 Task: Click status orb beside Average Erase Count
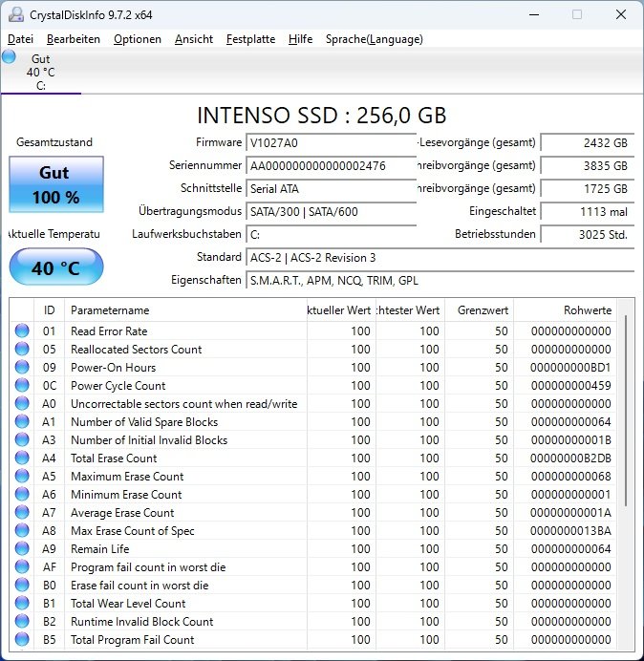click(22, 512)
